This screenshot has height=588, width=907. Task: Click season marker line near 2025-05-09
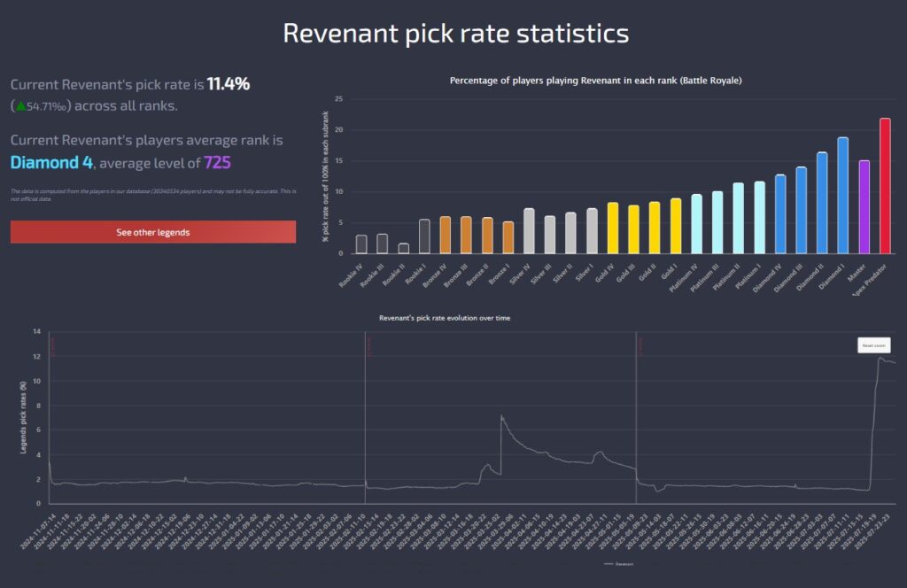[636, 416]
